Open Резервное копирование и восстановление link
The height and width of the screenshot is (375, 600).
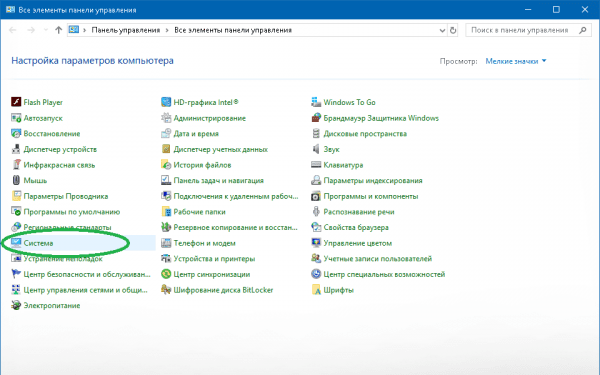coord(235,227)
